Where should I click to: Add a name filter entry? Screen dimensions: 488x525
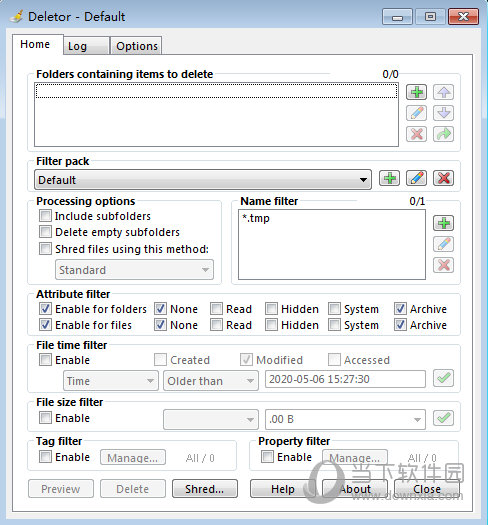coord(443,223)
